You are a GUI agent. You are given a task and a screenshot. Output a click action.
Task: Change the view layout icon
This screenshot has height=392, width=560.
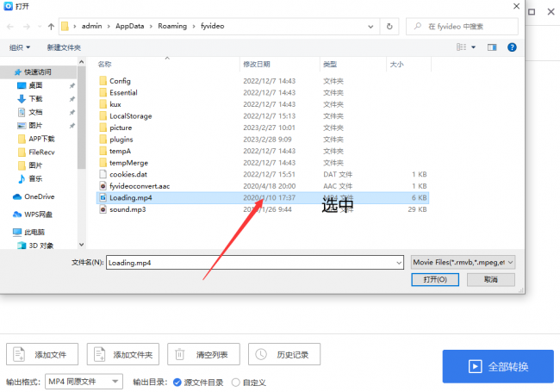tap(461, 47)
